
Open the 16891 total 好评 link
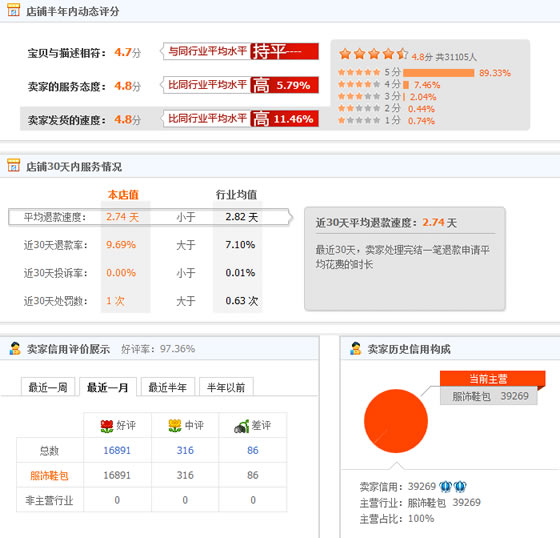point(117,450)
